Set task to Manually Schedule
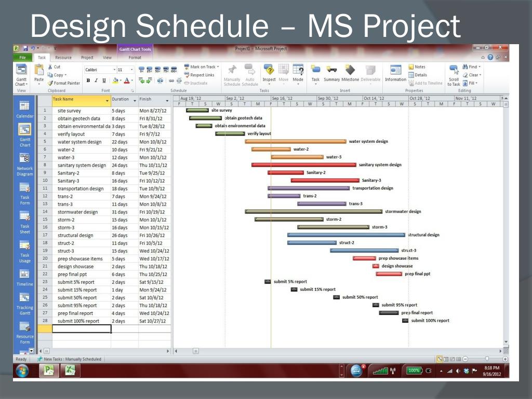The image size is (532, 399). 232,75
